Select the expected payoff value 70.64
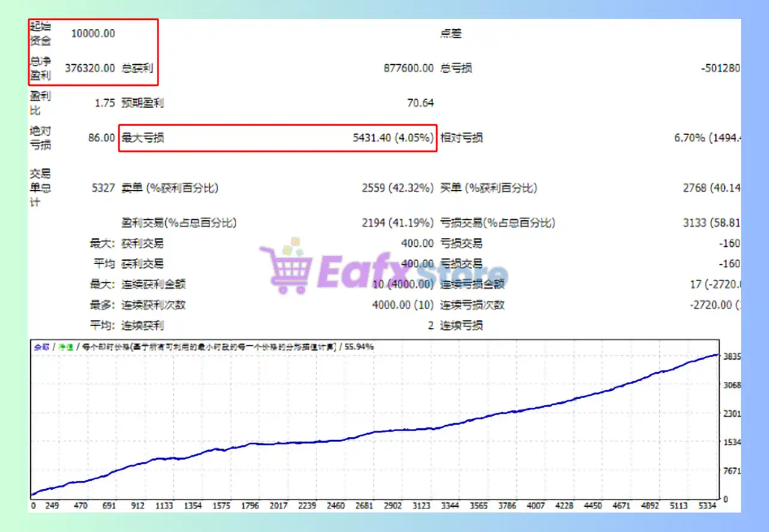769x532 pixels. click(x=420, y=103)
